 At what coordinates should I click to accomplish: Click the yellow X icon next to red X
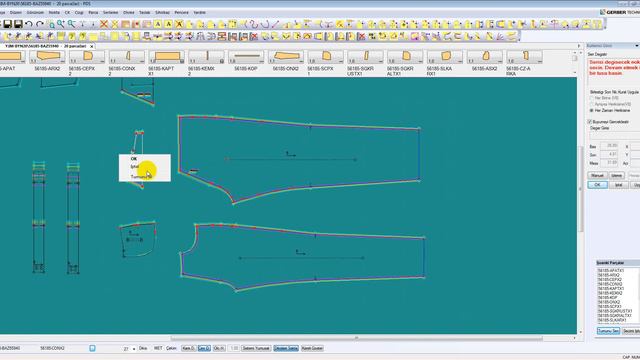click(x=115, y=24)
